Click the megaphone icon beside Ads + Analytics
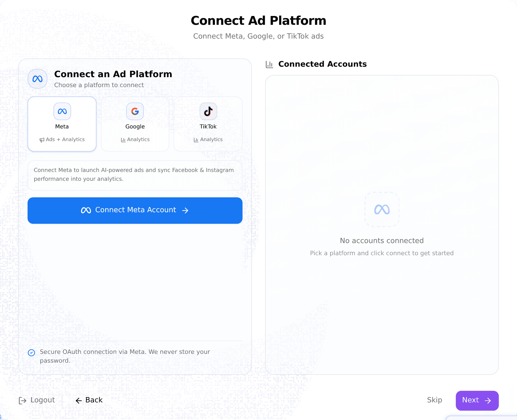The image size is (517, 420). coord(42,140)
